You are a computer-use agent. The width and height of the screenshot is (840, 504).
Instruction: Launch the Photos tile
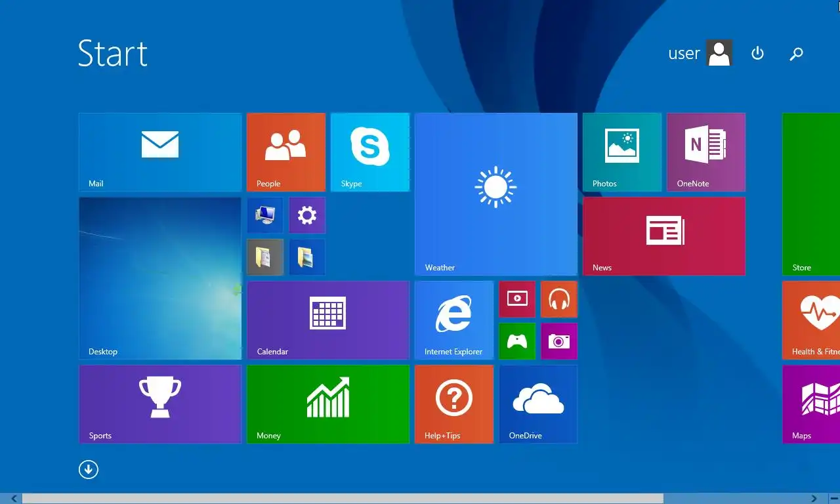(x=622, y=152)
